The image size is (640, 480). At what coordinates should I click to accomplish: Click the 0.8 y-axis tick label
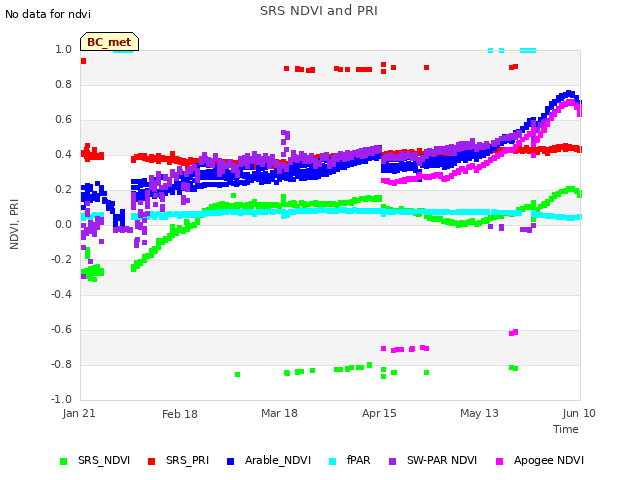pos(63,84)
